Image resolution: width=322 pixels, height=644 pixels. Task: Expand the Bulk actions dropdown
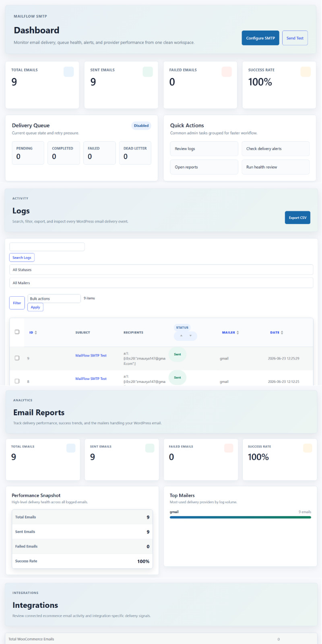[x=54, y=299]
